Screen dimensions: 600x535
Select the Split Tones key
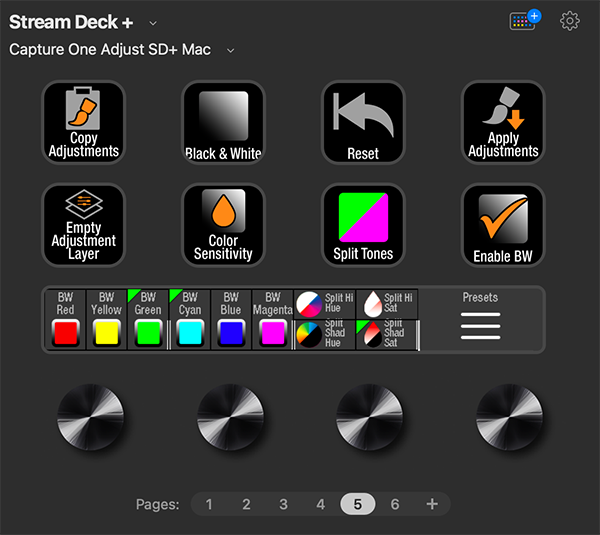pyautogui.click(x=363, y=225)
